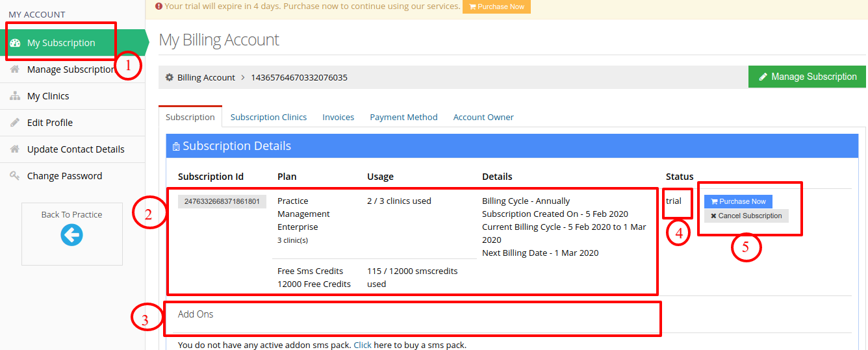Click the Manage Subscription home icon in sidebar
This screenshot has height=350, width=868.
15,69
